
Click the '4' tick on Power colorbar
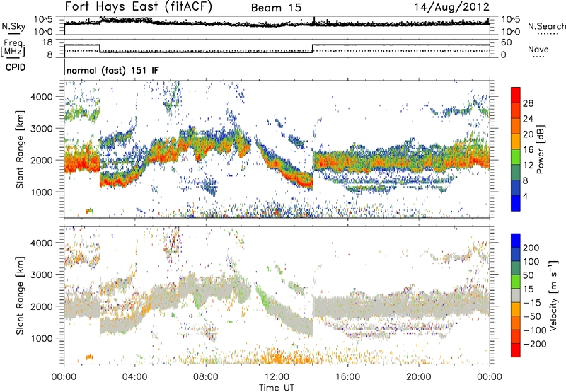[526, 197]
